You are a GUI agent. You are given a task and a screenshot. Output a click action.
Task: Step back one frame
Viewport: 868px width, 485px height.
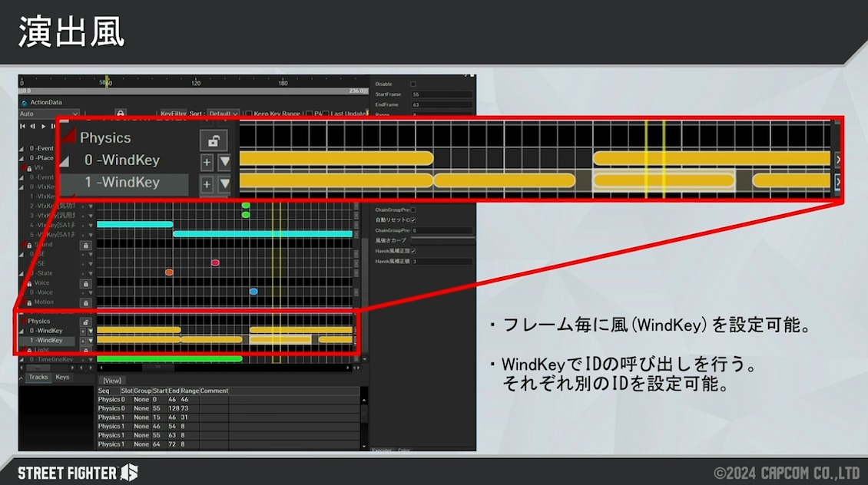pos(33,126)
